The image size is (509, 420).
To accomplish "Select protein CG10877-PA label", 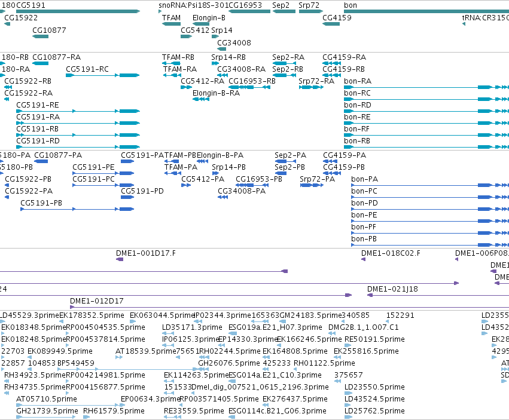I will point(58,155).
